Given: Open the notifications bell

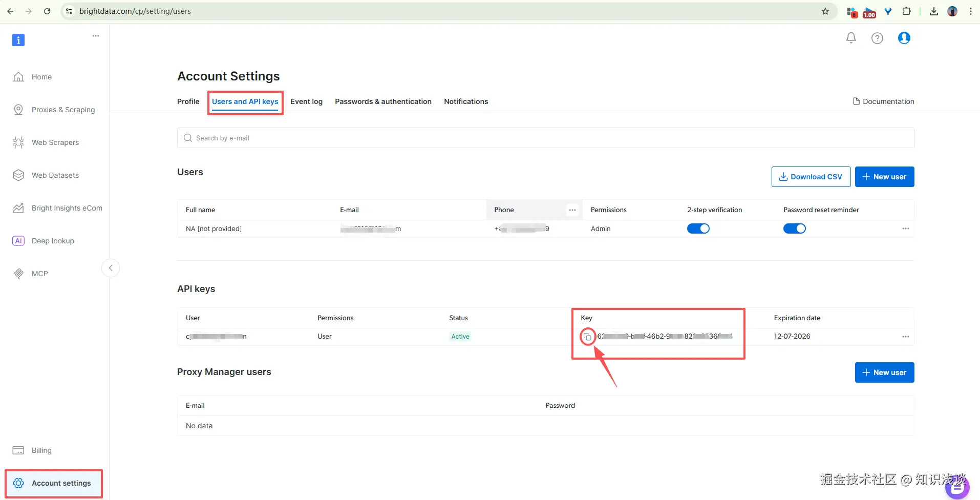Looking at the screenshot, I should point(851,38).
